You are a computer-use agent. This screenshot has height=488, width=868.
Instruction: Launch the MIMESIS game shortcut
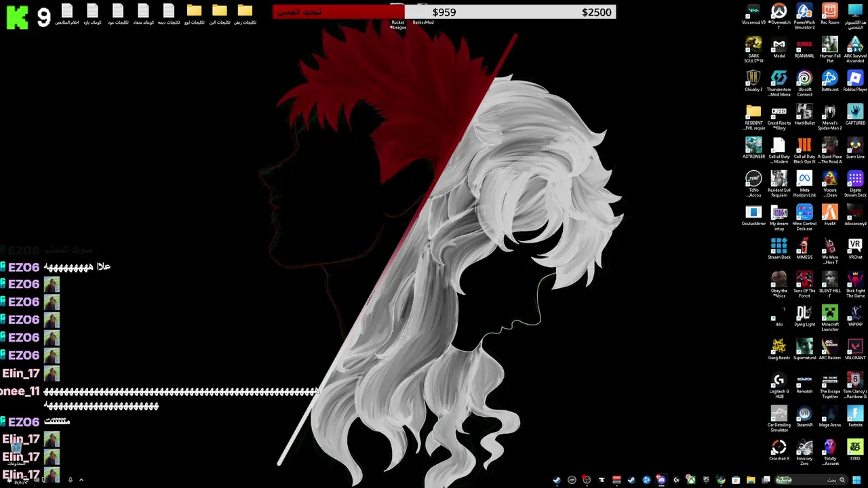pos(804,249)
